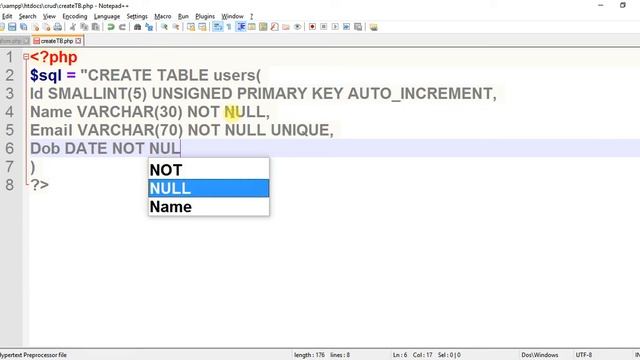640x360 pixels.
Task: Start macro recording with red dot icon
Action: (x=312, y=27)
